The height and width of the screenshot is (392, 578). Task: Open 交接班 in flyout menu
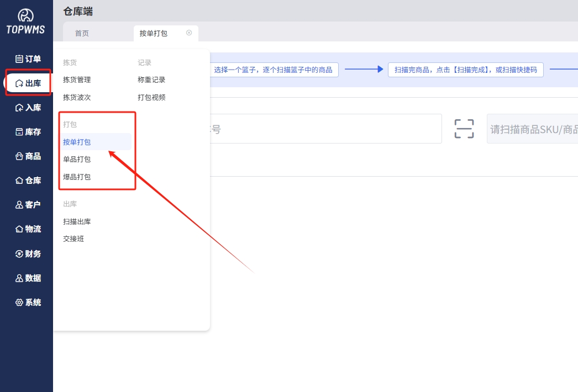click(x=73, y=239)
